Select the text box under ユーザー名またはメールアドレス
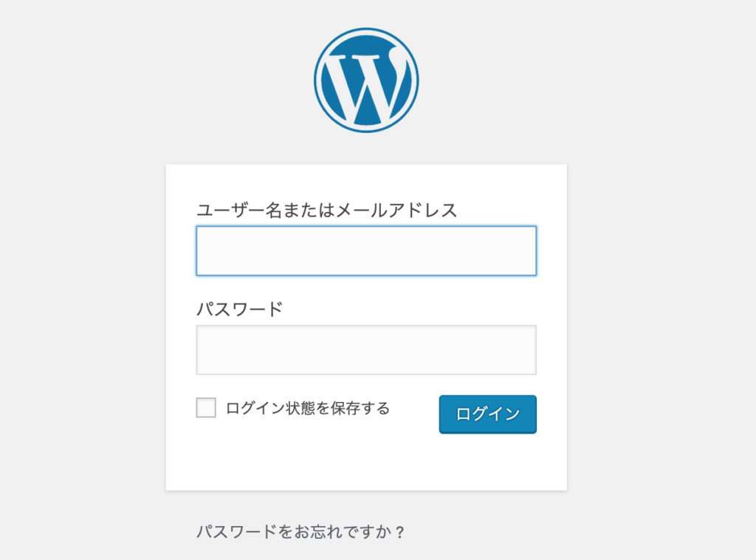The height and width of the screenshot is (560, 756). pyautogui.click(x=366, y=251)
